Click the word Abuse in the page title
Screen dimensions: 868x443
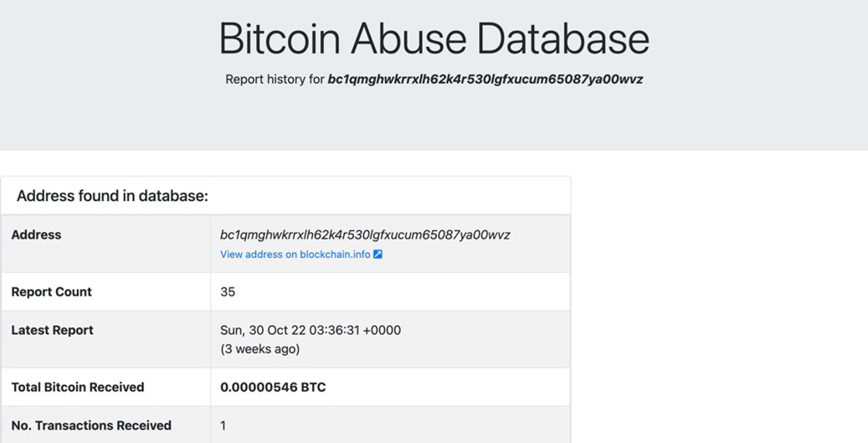[x=408, y=39]
